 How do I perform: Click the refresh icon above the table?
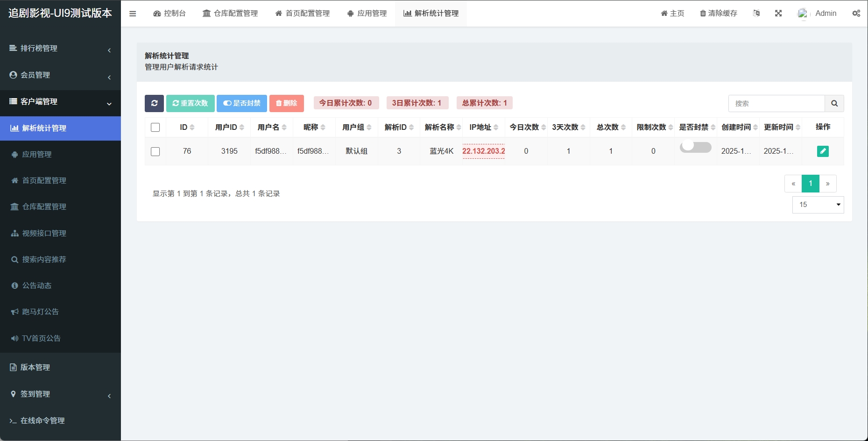pyautogui.click(x=154, y=103)
